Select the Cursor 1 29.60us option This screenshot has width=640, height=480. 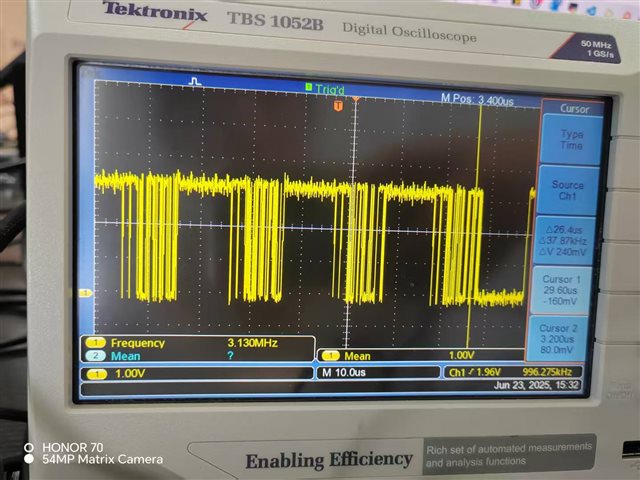(562, 290)
